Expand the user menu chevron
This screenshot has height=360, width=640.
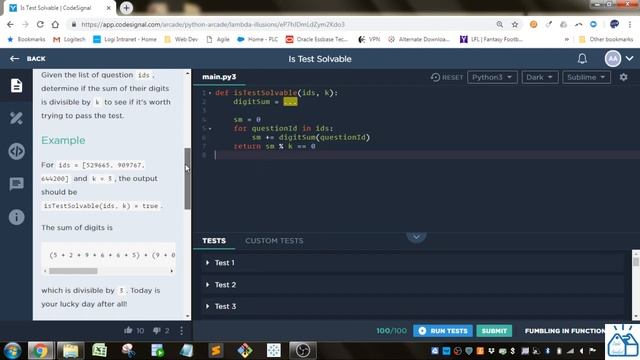pos(629,59)
